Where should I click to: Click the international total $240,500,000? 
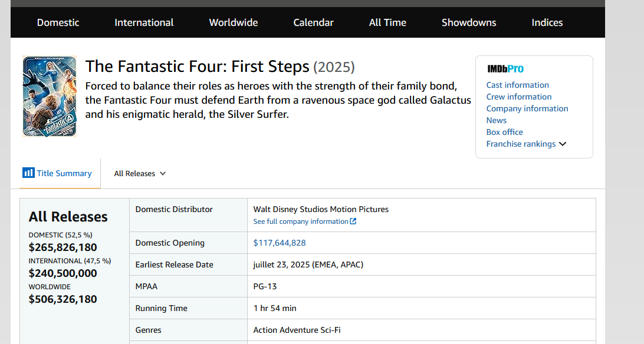click(63, 273)
